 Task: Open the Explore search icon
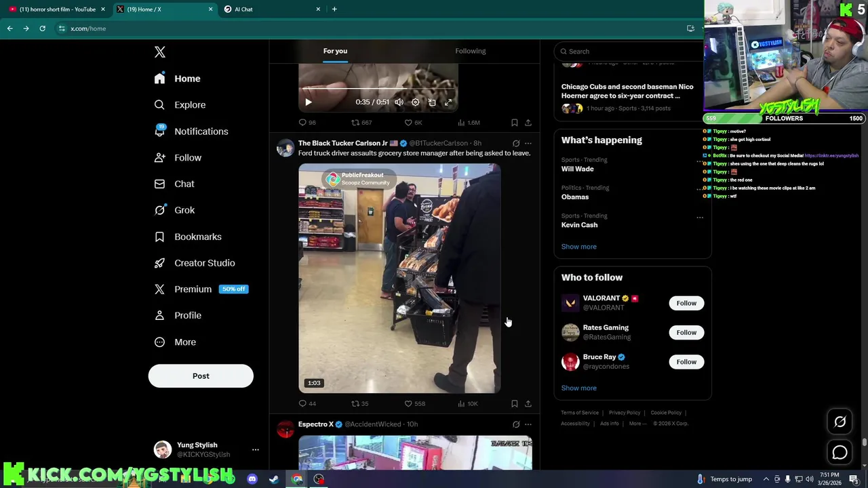pos(159,105)
